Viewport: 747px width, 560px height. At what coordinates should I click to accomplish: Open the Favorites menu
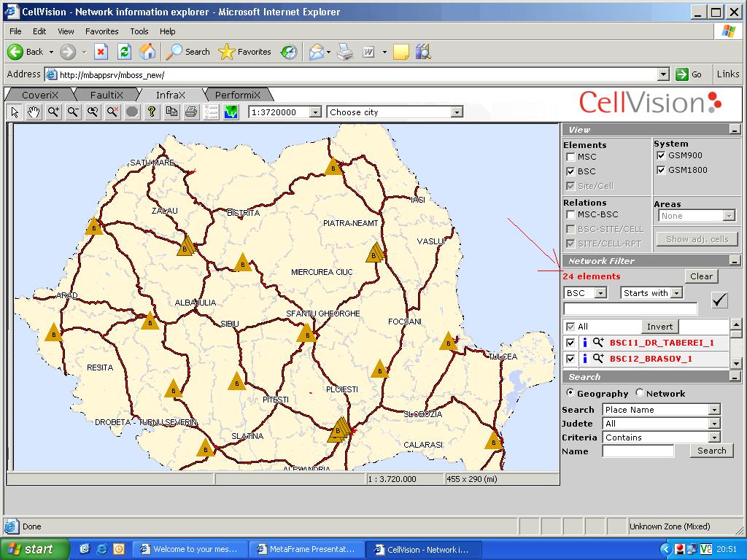(102, 31)
